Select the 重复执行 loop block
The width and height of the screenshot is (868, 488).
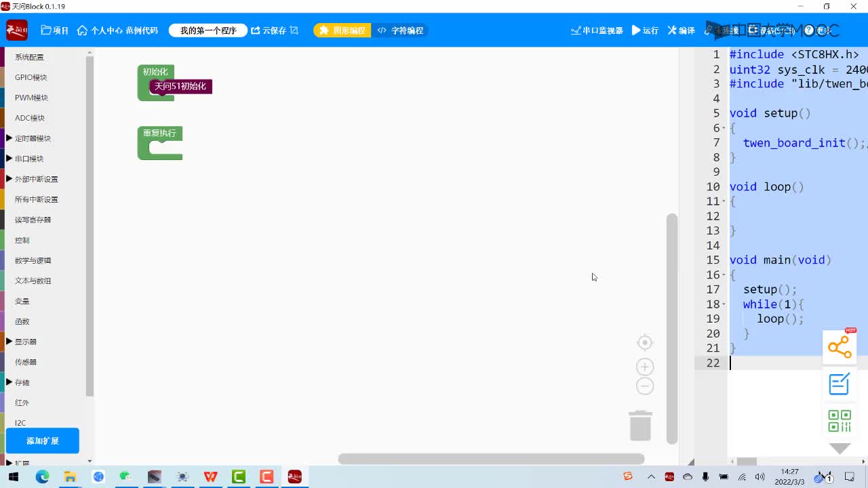pyautogui.click(x=159, y=133)
